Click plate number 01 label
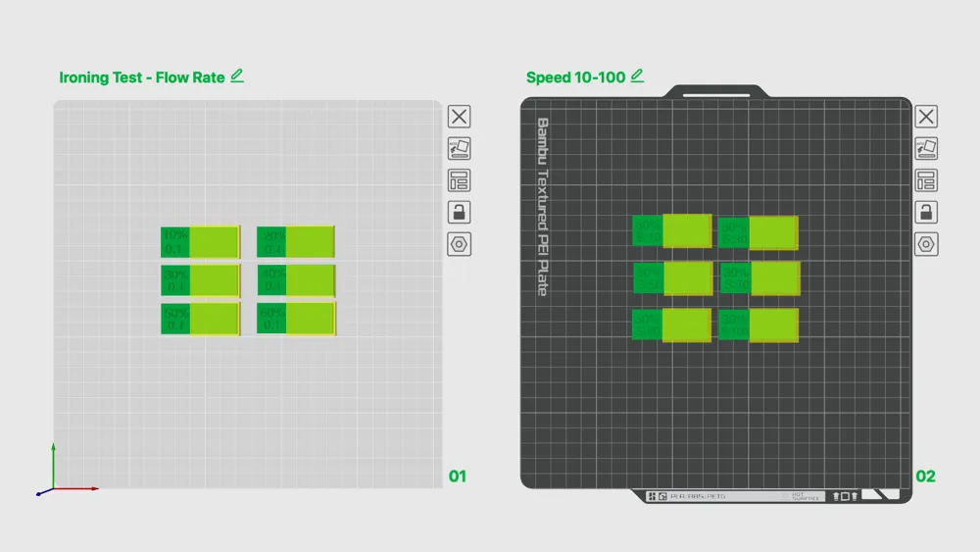 [x=458, y=477]
